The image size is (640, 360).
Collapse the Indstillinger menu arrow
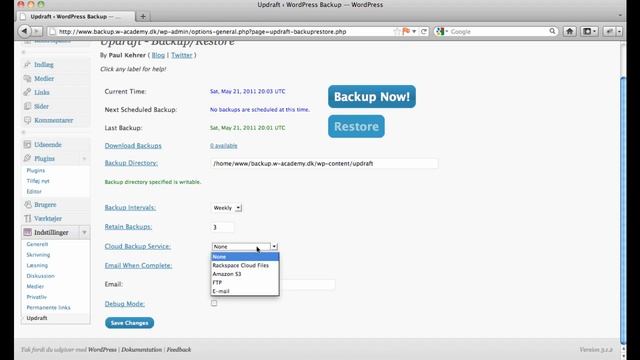pos(84,233)
